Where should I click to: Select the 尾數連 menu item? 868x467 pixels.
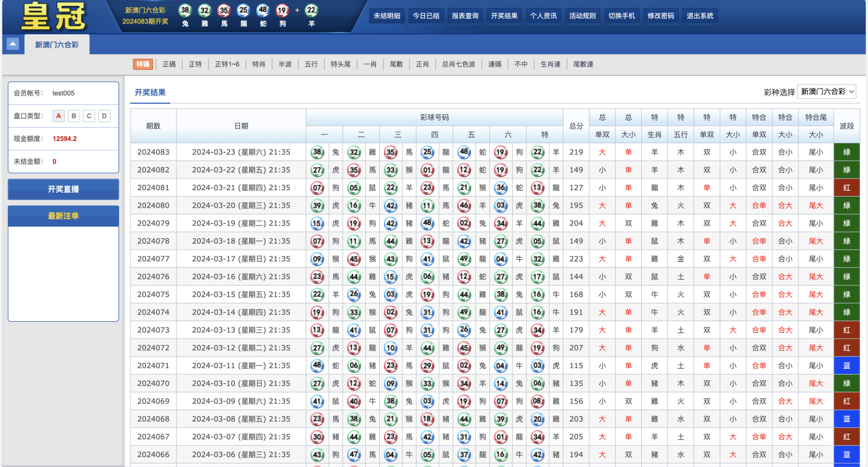click(x=583, y=64)
